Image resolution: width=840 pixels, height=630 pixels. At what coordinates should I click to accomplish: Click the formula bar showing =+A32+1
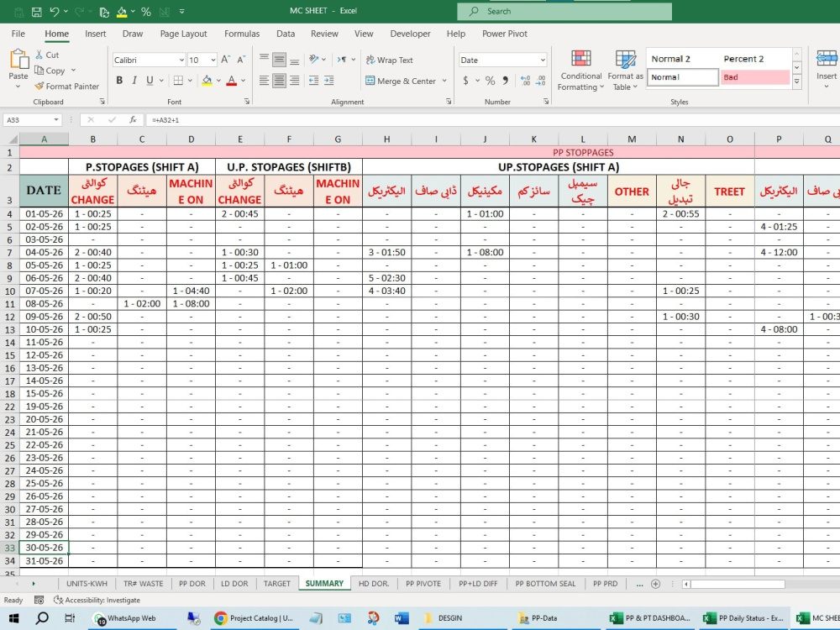493,119
